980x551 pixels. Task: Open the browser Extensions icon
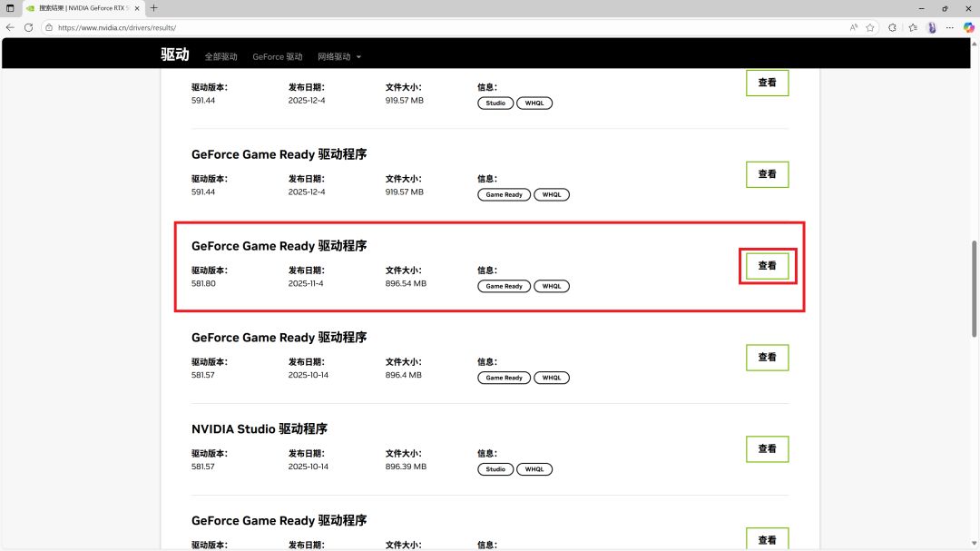[893, 27]
